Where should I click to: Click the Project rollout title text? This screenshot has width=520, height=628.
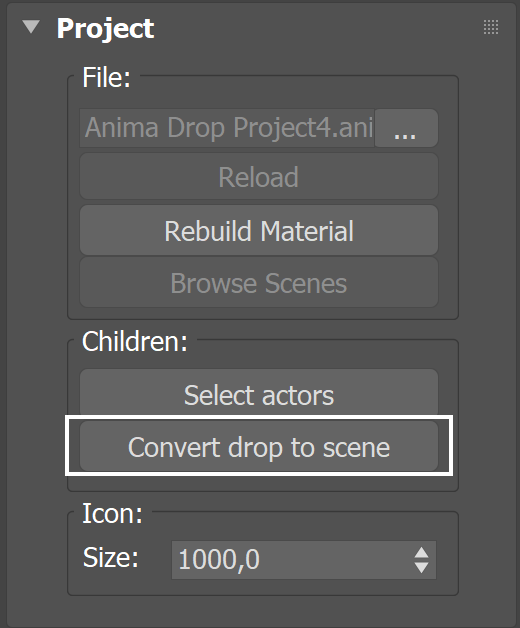pos(105,29)
